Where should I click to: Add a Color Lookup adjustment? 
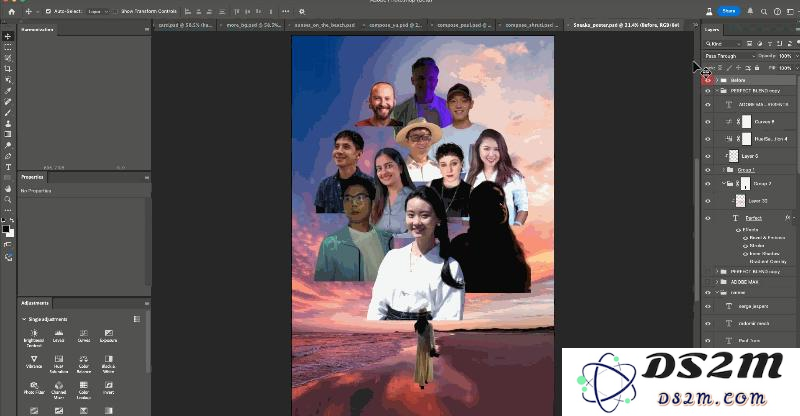pos(84,390)
